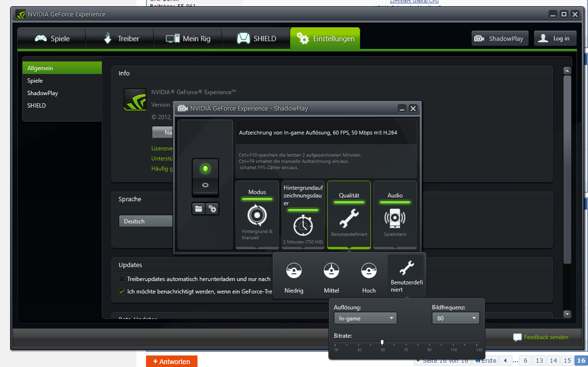The height and width of the screenshot is (367, 588).
Task: Click the settings scrollbar up arrow
Action: coord(567,71)
